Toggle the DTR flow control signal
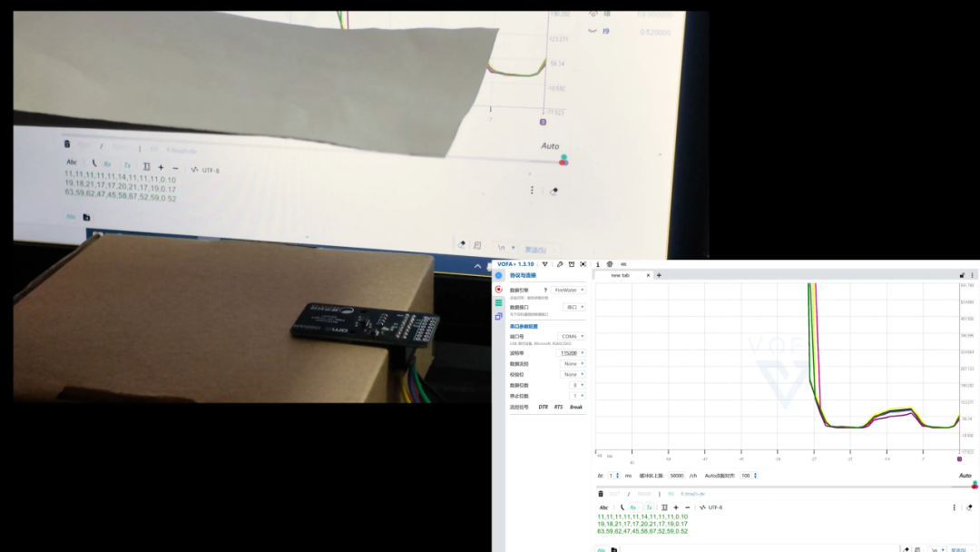Viewport: 980px width, 552px height. [x=543, y=408]
